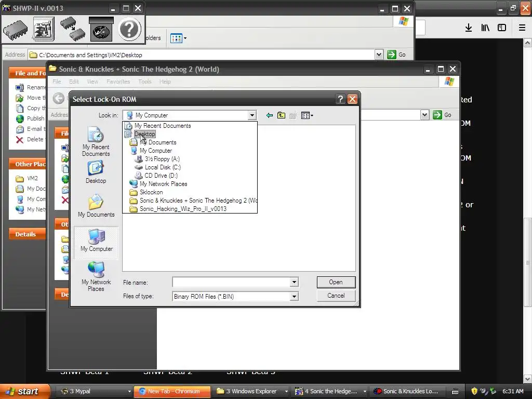Open My Network Places in places bar
The image size is (532, 399).
tap(96, 276)
